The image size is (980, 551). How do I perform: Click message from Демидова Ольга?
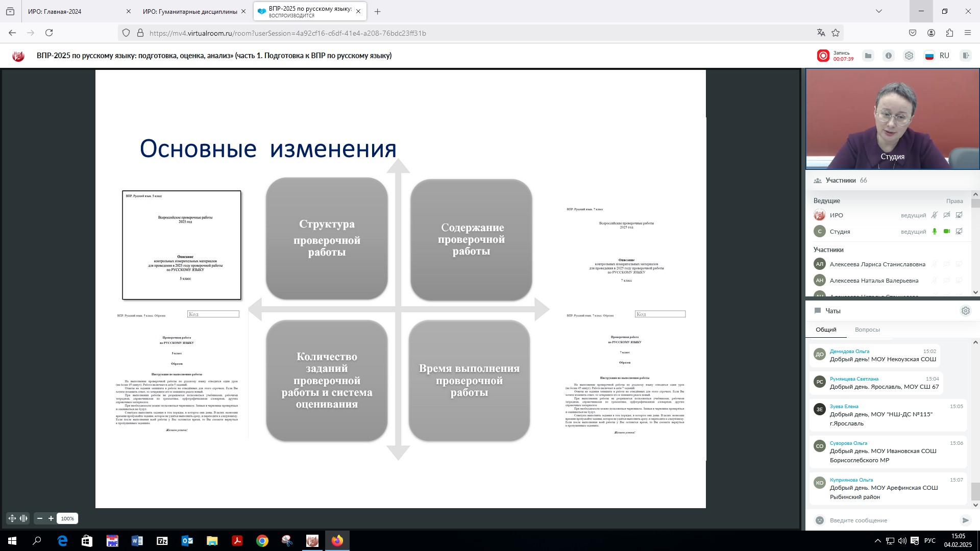(x=875, y=355)
